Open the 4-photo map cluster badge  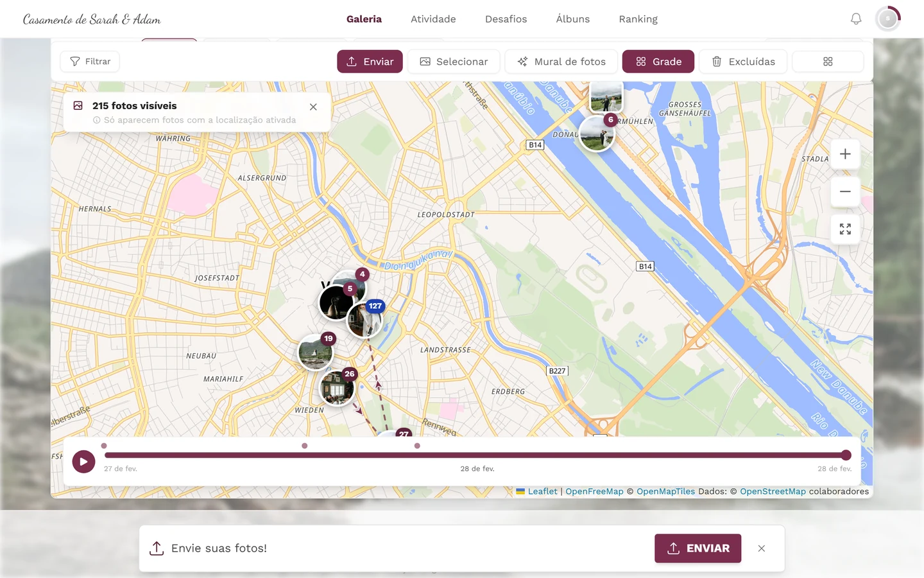pos(362,274)
